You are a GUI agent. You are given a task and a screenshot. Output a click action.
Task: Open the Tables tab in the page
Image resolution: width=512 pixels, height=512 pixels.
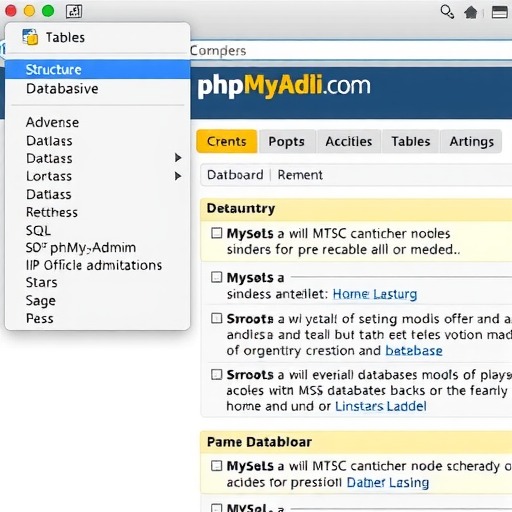(411, 141)
